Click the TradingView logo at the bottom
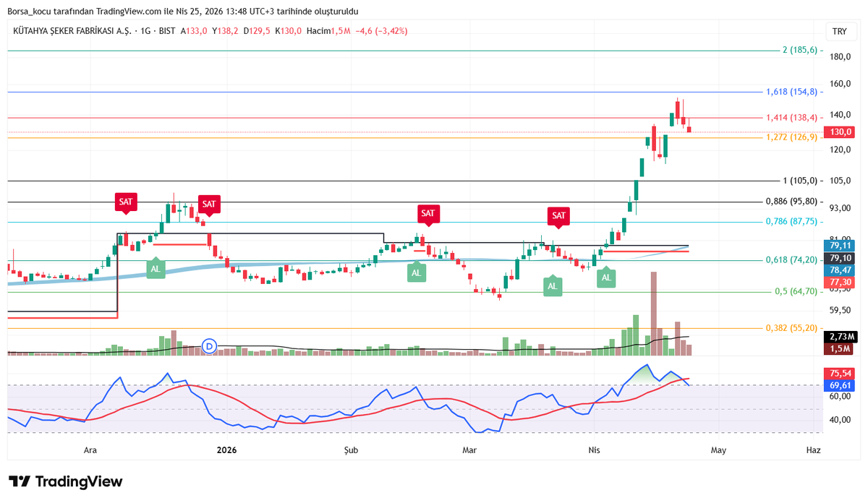The image size is (868, 503). [x=65, y=481]
